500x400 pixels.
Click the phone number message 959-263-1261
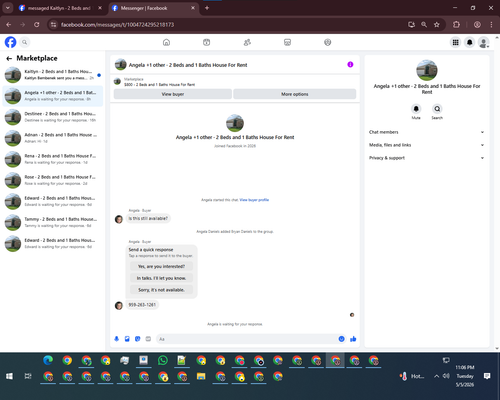tap(142, 305)
